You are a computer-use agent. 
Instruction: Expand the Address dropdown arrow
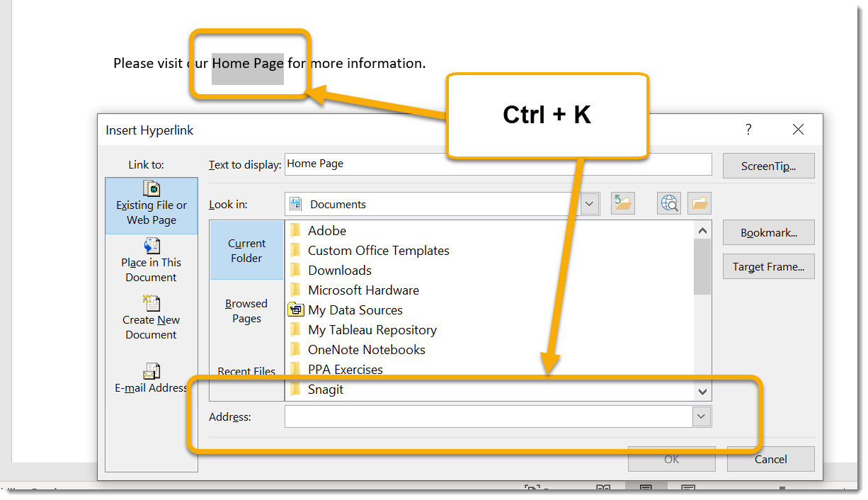click(x=701, y=416)
